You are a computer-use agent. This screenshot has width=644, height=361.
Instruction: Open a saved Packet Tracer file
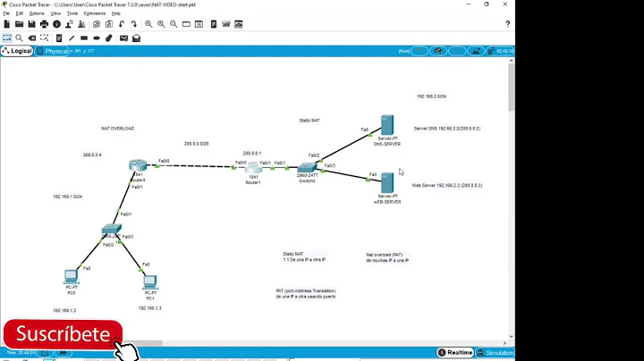[x=19, y=24]
